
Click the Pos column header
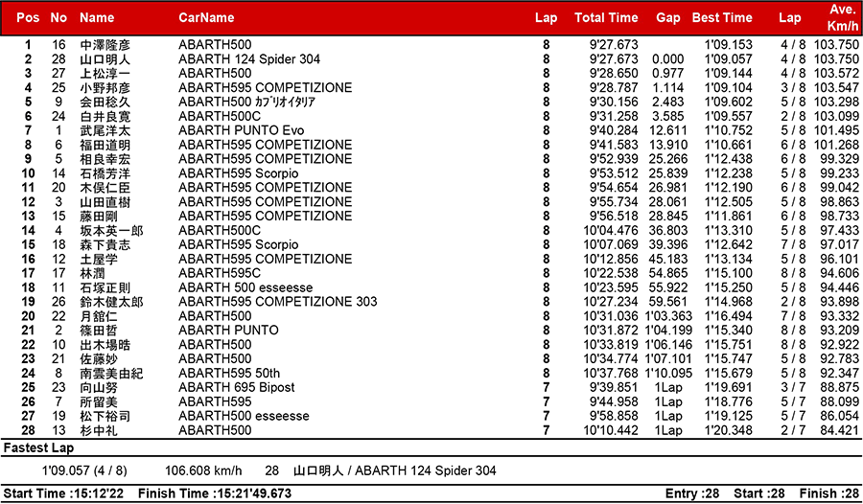28,17
